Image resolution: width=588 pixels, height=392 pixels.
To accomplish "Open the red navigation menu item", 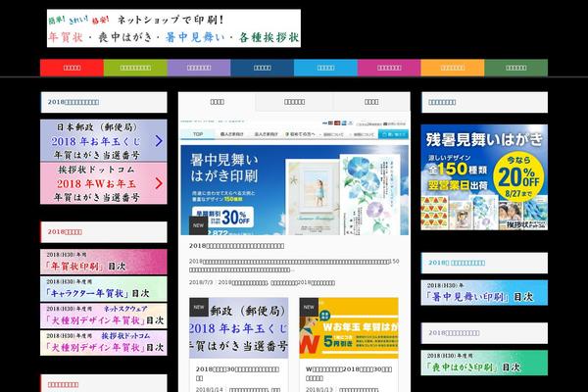I will pos(72,68).
